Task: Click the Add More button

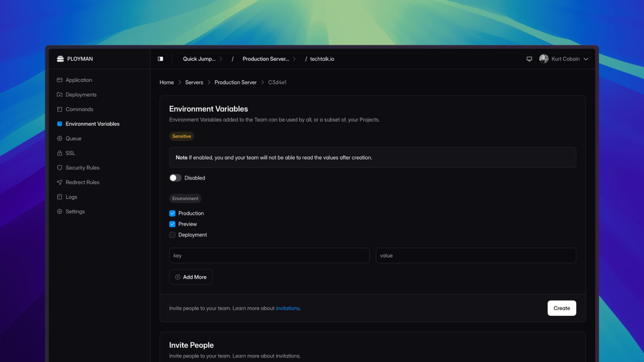Action: pyautogui.click(x=191, y=277)
